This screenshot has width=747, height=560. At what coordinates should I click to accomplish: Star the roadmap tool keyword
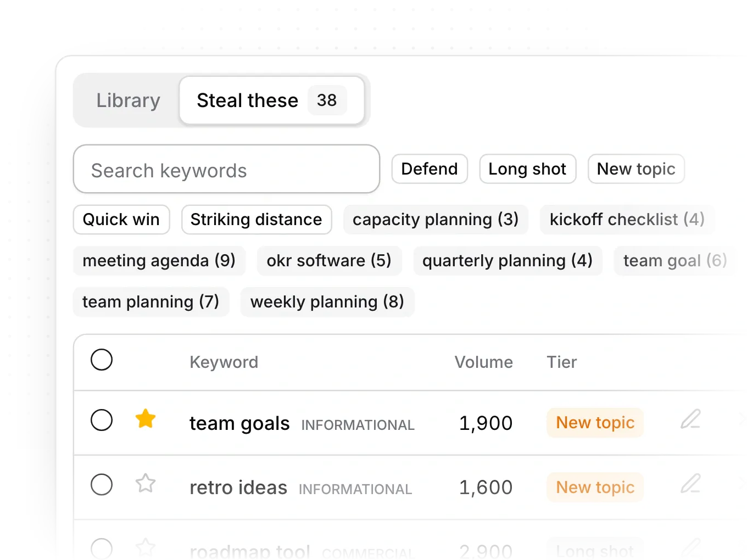146,548
